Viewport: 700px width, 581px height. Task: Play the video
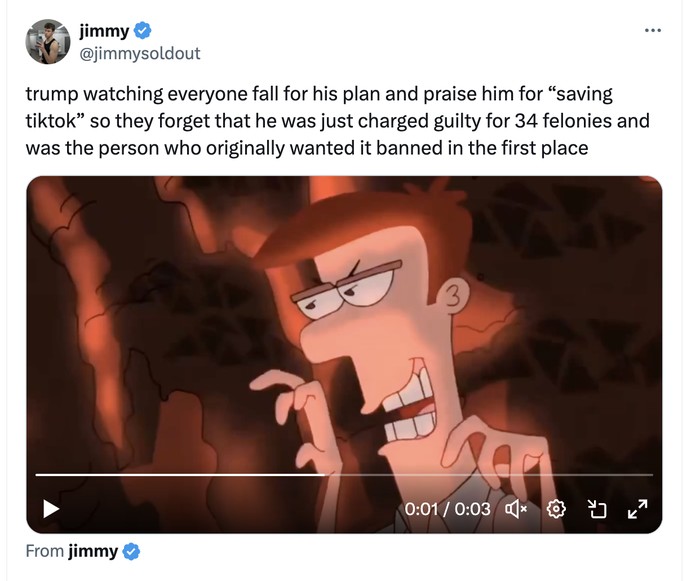click(51, 509)
